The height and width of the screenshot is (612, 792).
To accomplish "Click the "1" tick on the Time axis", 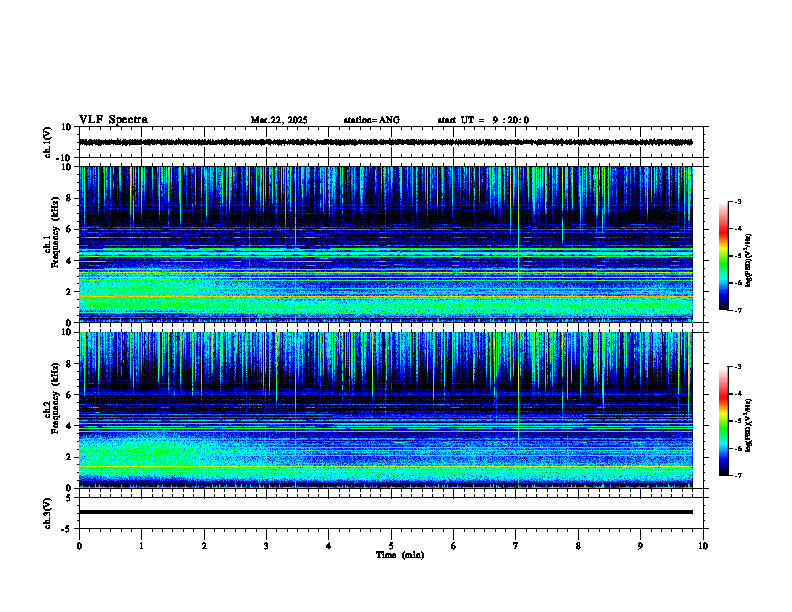I will (x=141, y=546).
